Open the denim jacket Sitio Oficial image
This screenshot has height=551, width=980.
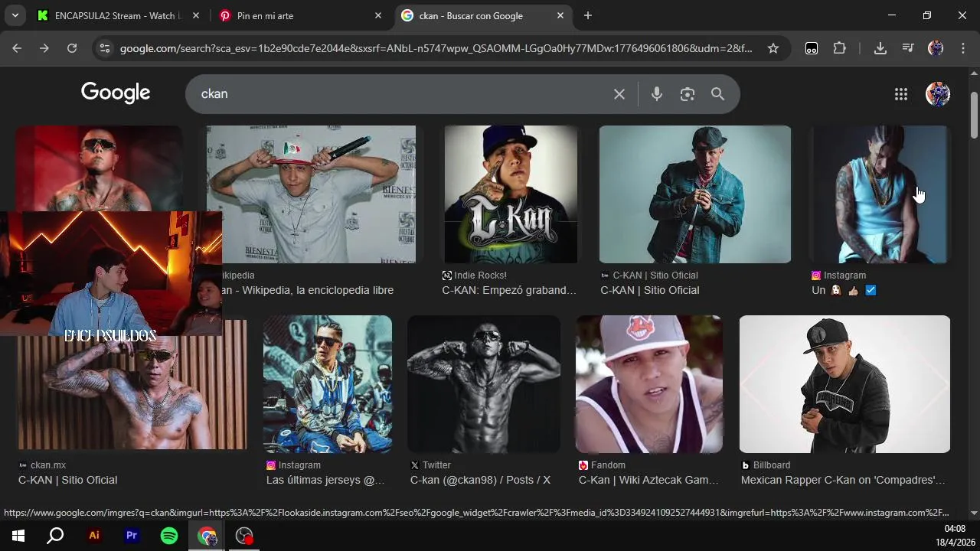[695, 194]
